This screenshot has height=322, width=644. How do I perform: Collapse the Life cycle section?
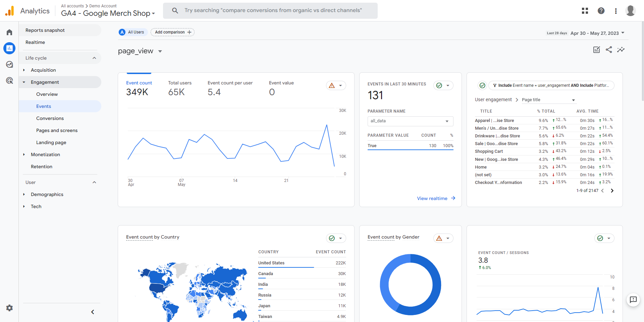click(x=94, y=58)
